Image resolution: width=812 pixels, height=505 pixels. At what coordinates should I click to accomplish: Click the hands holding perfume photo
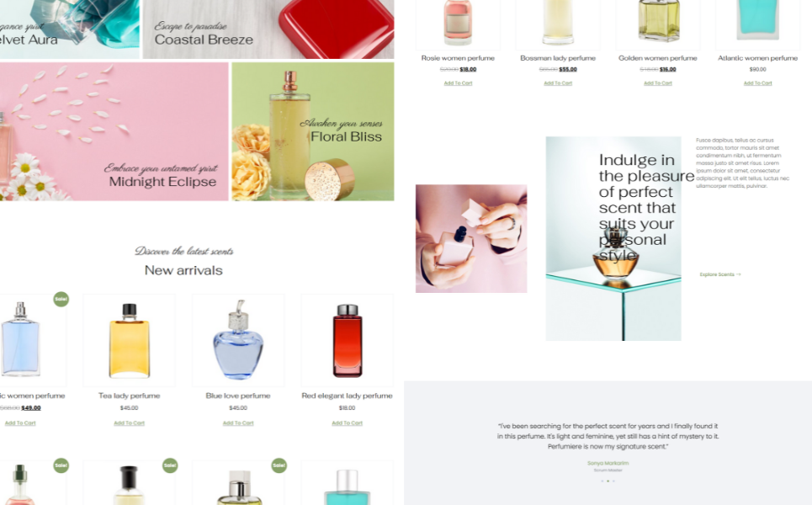point(471,239)
